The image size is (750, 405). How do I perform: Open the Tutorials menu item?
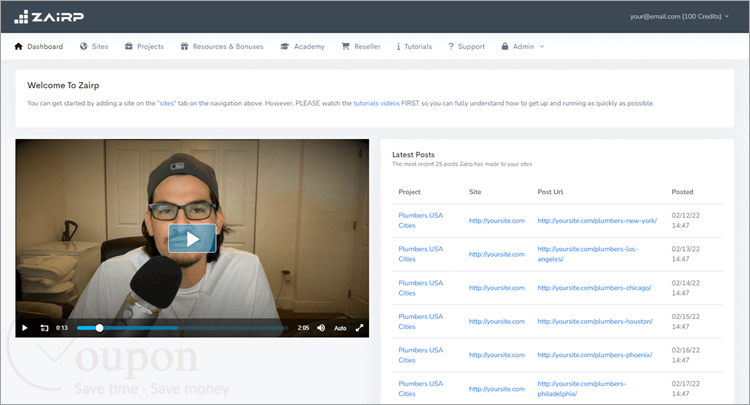(x=414, y=46)
